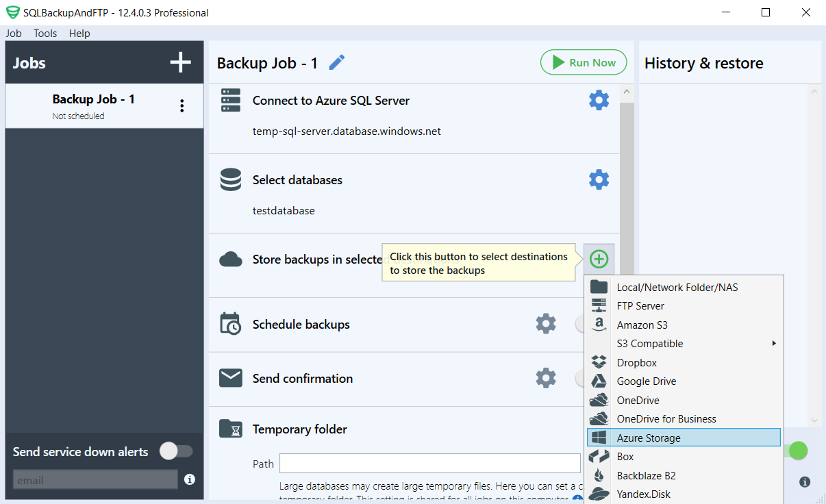Screen dimensions: 826x504
Task: Open Send confirmation settings gear
Action: click(546, 378)
